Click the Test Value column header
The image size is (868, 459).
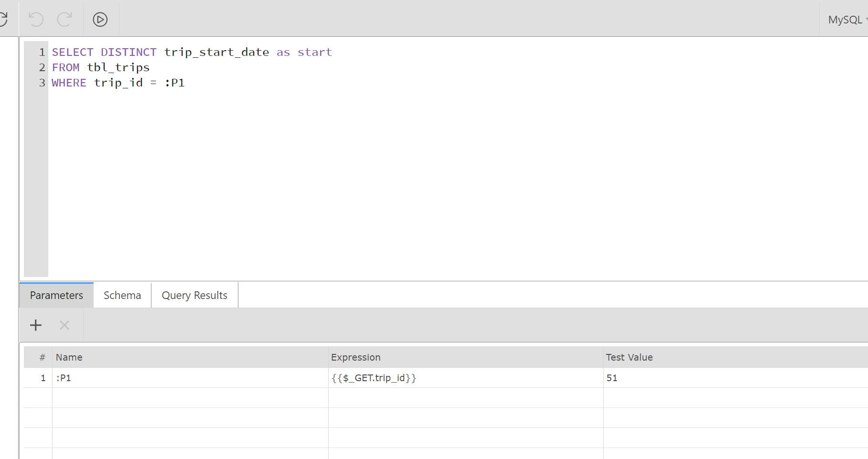(x=629, y=357)
